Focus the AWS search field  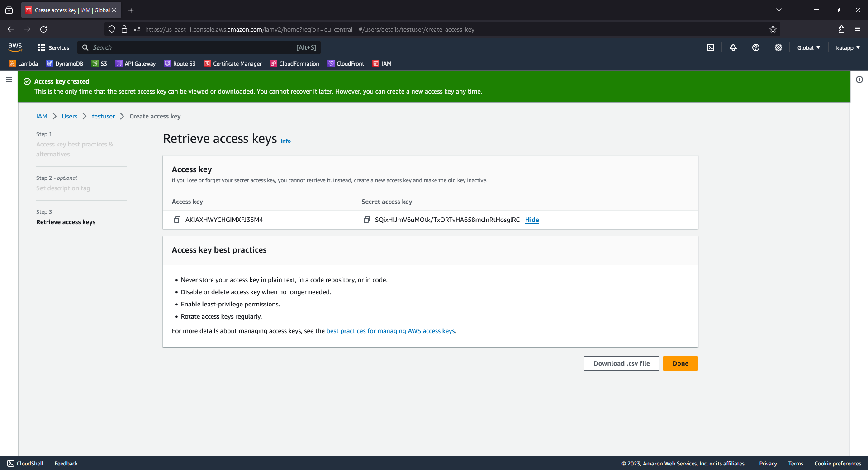tap(199, 47)
